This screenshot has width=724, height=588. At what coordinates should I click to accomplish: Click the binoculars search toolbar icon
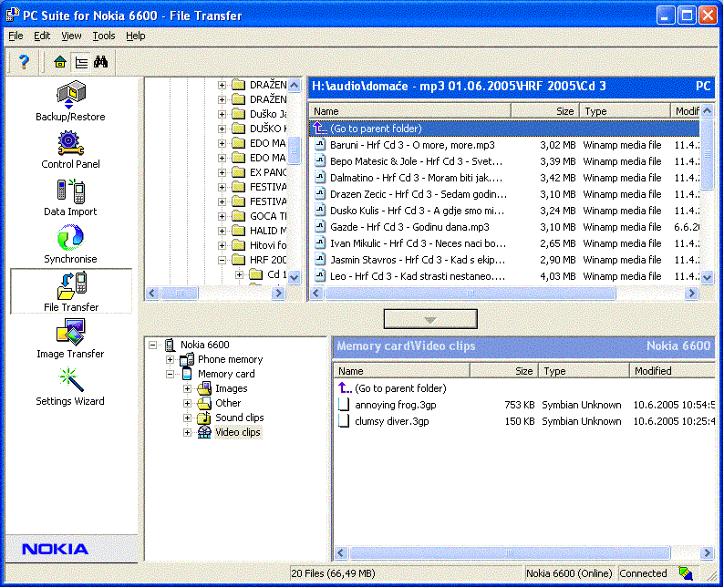[x=101, y=62]
